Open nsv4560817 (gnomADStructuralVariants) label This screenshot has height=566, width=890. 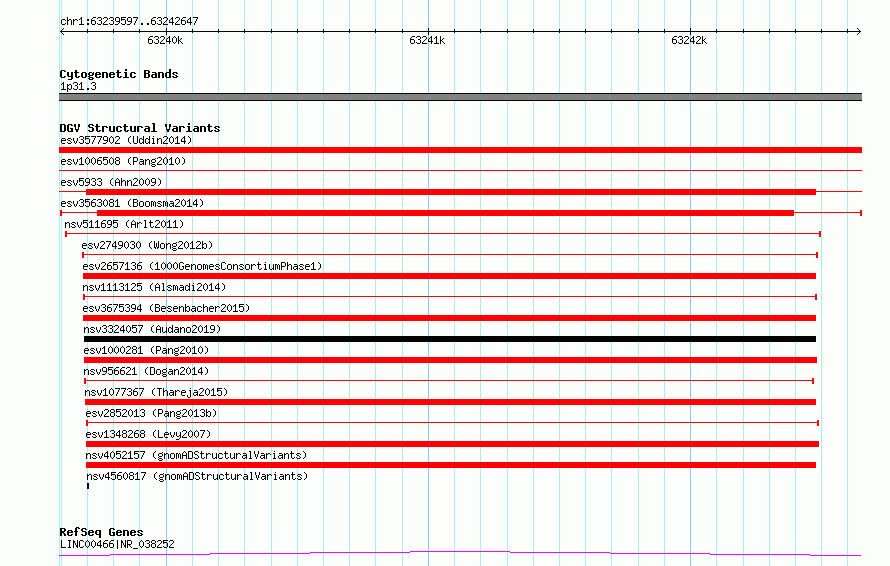tap(198, 476)
